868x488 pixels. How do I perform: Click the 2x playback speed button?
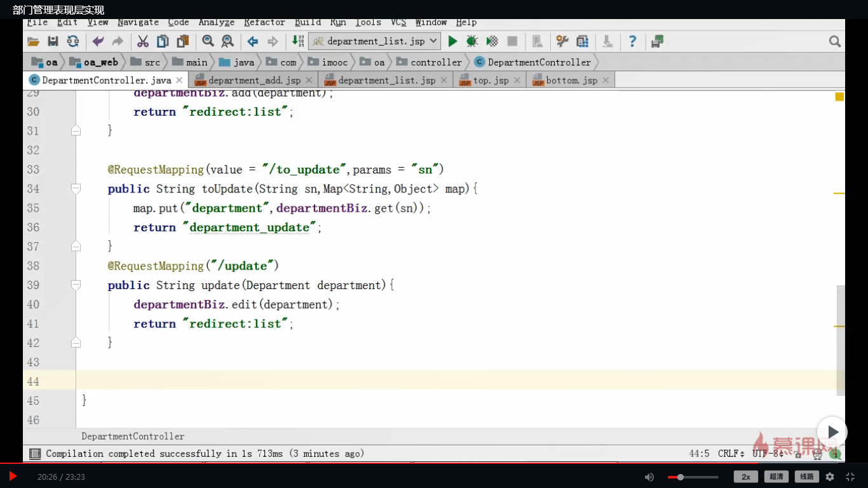point(746,477)
